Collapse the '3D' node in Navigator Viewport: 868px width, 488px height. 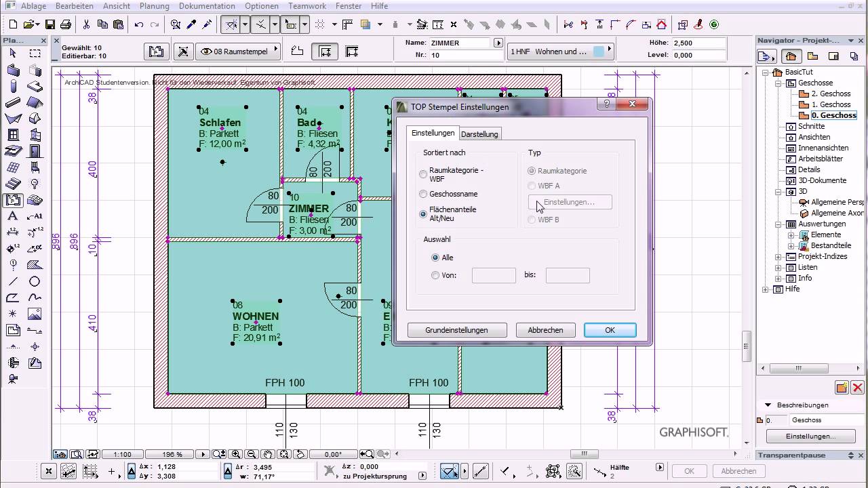coord(778,191)
